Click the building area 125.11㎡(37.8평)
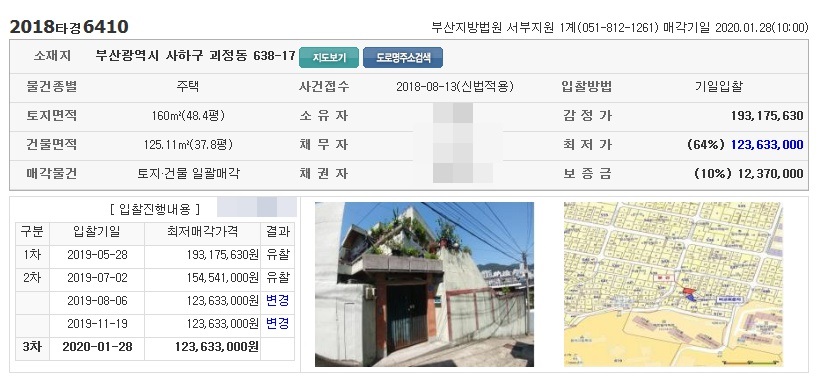Image resolution: width=819 pixels, height=382 pixels. 188,145
